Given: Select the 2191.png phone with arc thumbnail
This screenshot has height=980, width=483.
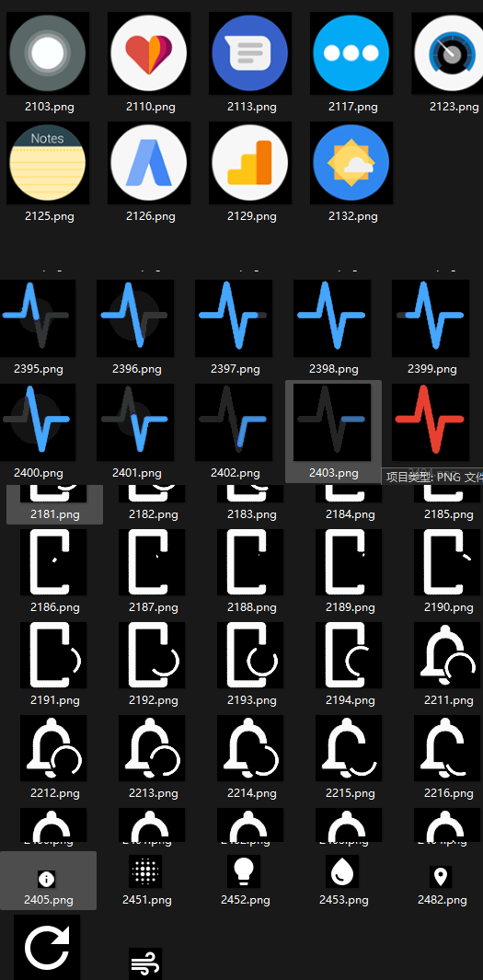Looking at the screenshot, I should tap(53, 655).
